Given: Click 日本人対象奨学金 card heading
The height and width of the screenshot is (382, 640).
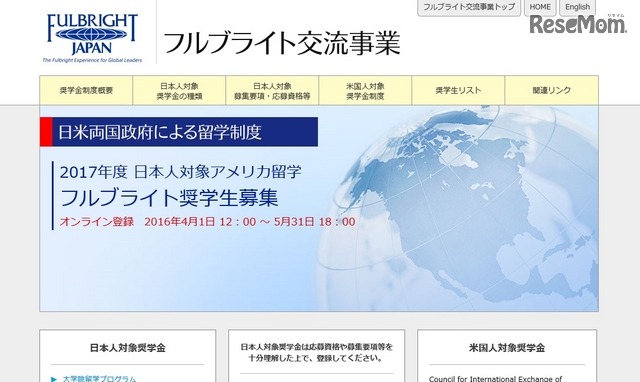Looking at the screenshot, I should pyautogui.click(x=128, y=348).
